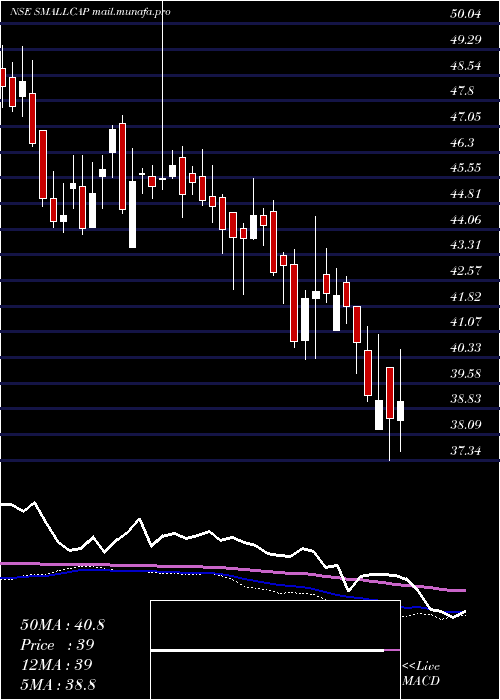
Task: Click the 47.8 price axis label
Action: pos(462,91)
